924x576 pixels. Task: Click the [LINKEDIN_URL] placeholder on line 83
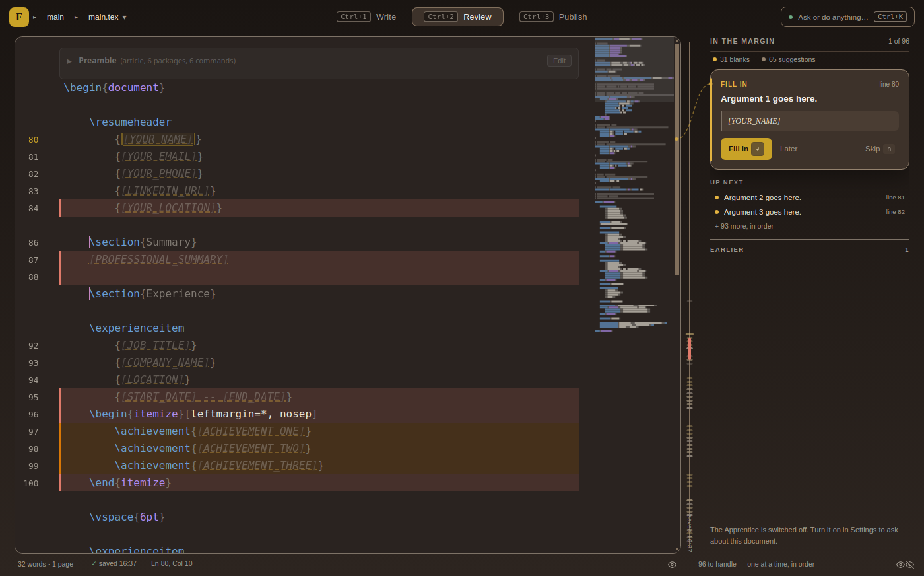(x=165, y=192)
